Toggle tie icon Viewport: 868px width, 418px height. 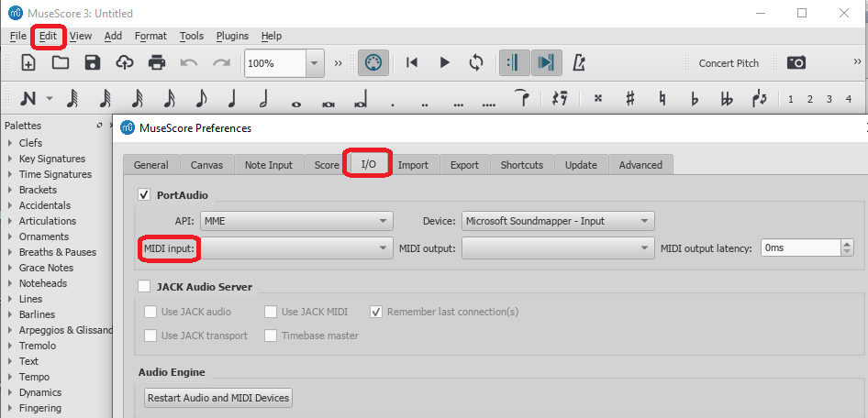click(x=521, y=98)
